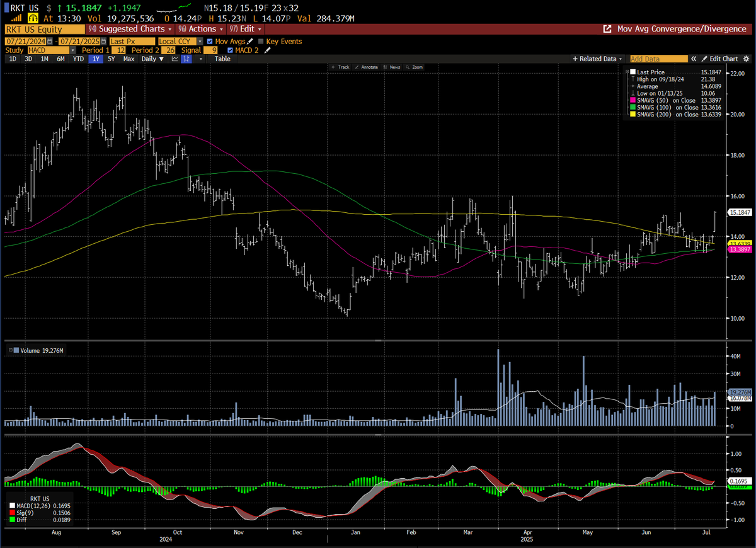Edit the Signal value 9
Viewport: 756px width, 548px height.
[210, 50]
